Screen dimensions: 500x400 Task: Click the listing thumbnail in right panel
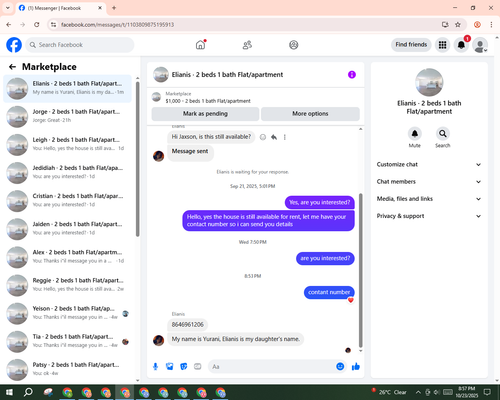(x=429, y=82)
